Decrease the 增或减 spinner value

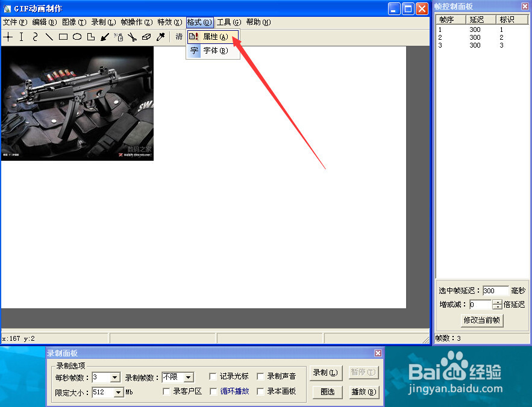[497, 307]
